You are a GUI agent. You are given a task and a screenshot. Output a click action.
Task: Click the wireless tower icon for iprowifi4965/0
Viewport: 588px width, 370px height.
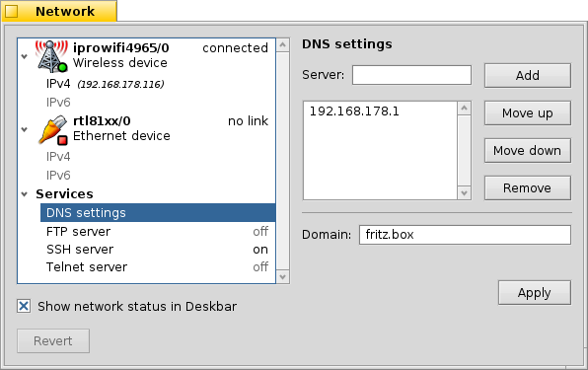point(51,56)
